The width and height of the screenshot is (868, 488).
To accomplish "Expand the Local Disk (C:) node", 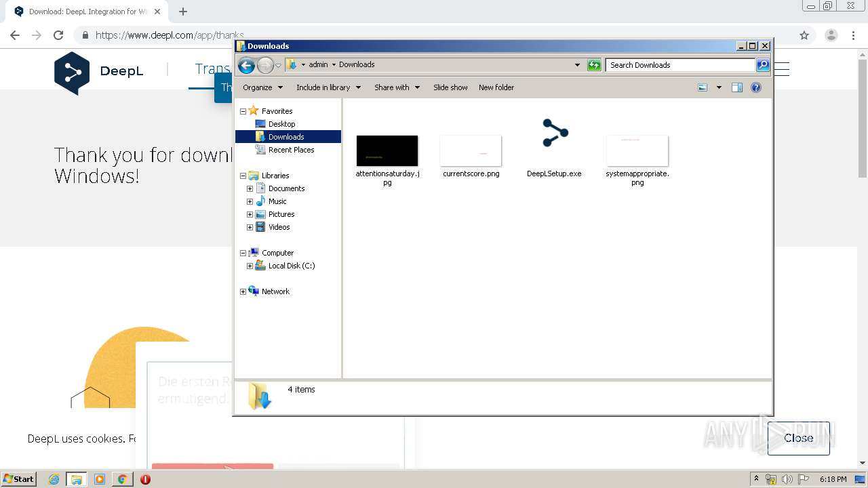I will coord(250,266).
